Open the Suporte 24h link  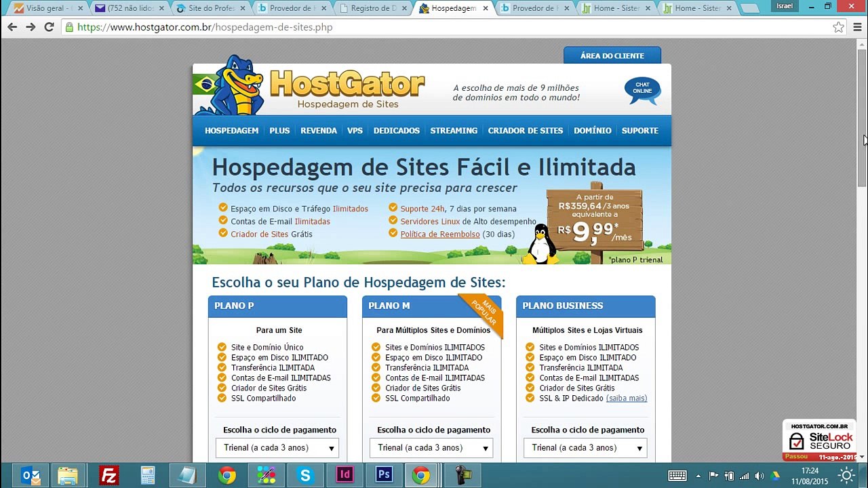[422, 209]
